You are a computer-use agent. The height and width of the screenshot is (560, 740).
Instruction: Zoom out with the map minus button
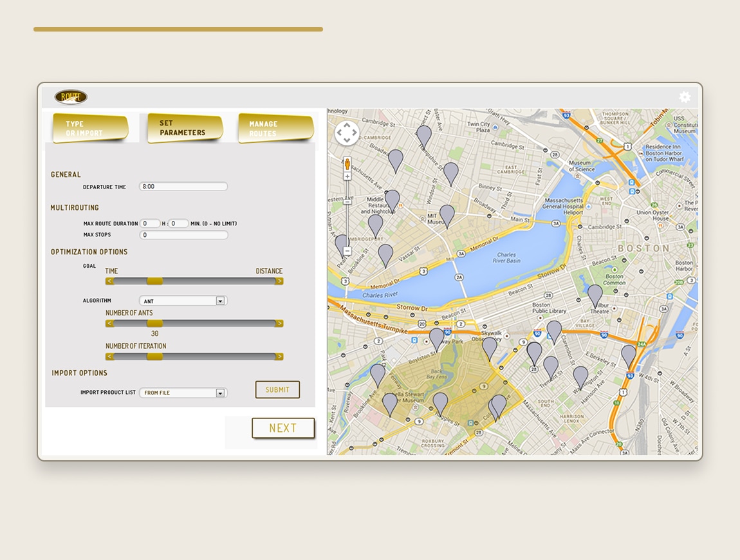point(347,251)
